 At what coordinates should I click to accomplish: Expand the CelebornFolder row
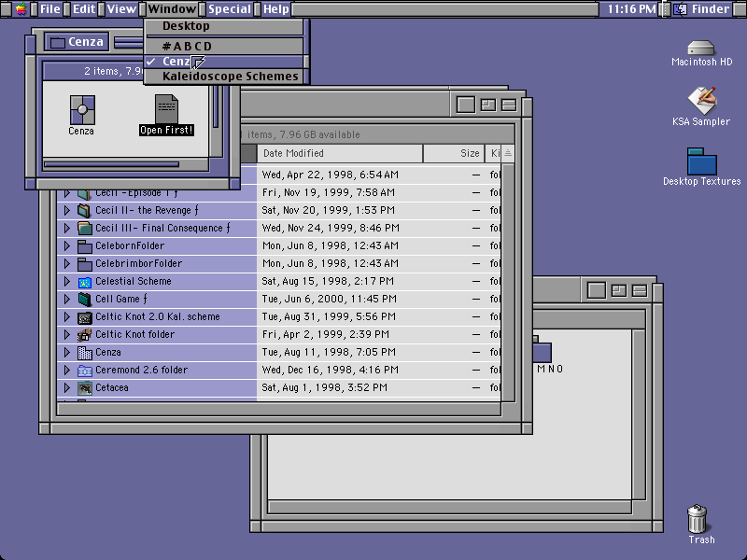[67, 245]
